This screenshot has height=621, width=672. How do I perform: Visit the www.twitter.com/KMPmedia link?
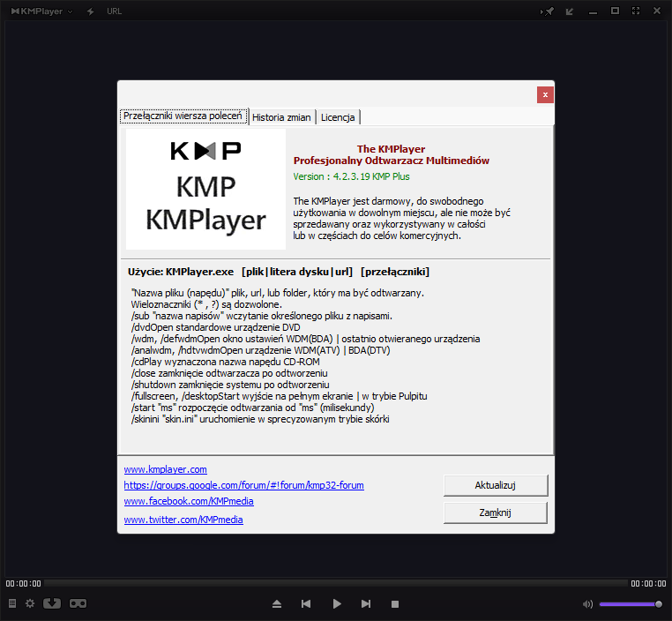(x=183, y=520)
